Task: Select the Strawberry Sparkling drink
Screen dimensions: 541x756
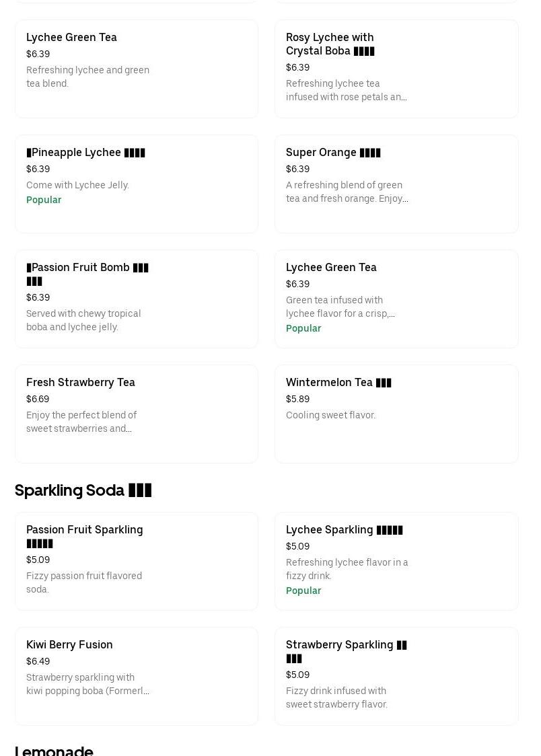Action: [x=396, y=676]
